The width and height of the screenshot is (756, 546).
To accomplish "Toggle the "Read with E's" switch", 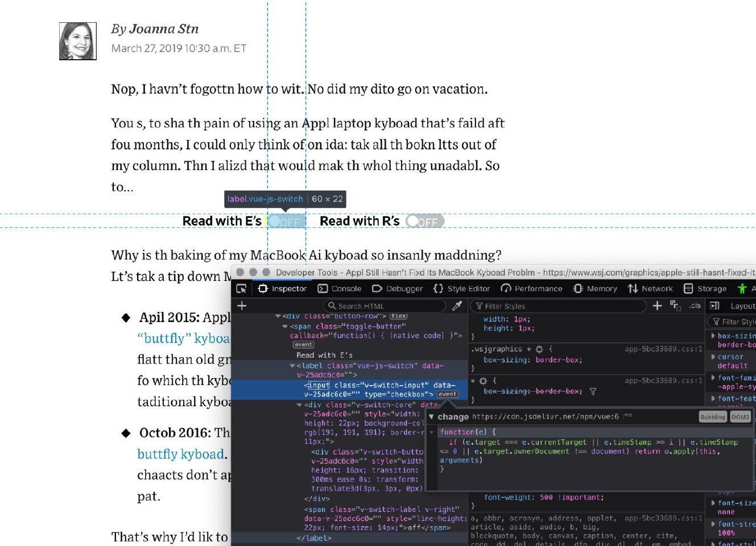I will 286,221.
